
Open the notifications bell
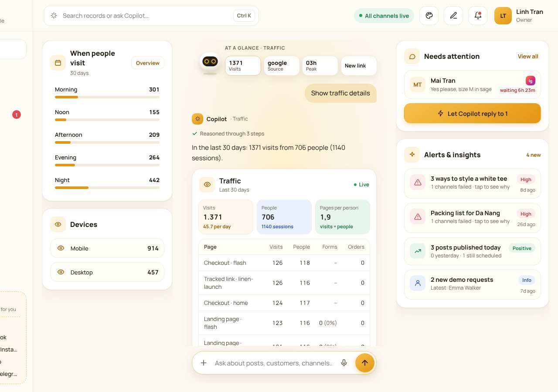pyautogui.click(x=478, y=16)
